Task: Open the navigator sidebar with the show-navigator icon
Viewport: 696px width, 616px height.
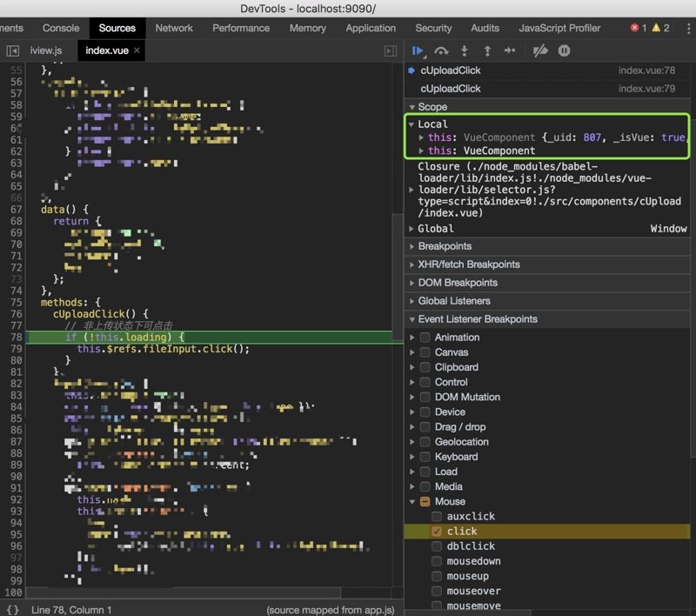Action: (12, 50)
